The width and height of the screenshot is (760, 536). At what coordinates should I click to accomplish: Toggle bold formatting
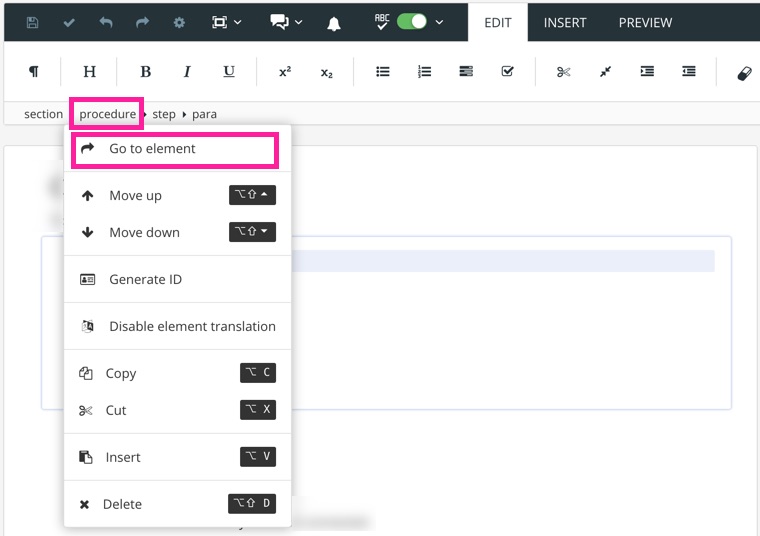145,72
